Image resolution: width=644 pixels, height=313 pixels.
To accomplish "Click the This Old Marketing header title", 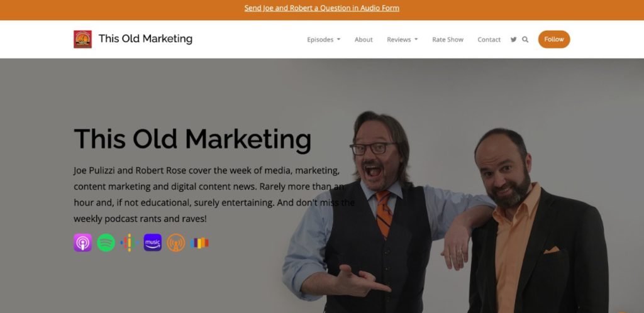I will [x=145, y=38].
